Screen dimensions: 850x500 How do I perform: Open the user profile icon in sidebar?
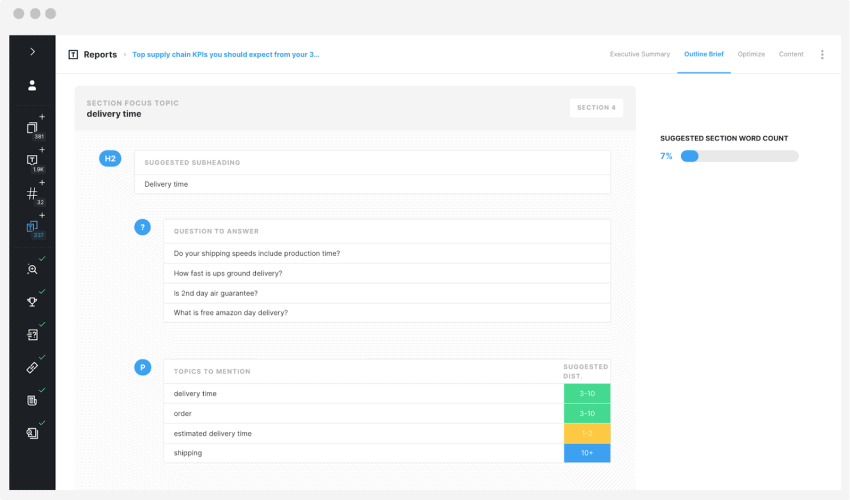point(32,85)
